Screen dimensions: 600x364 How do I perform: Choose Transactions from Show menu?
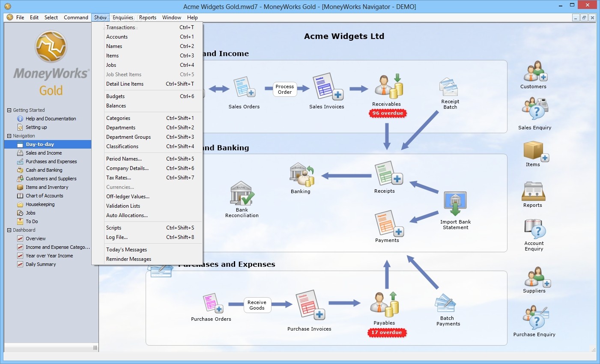pyautogui.click(x=147, y=27)
